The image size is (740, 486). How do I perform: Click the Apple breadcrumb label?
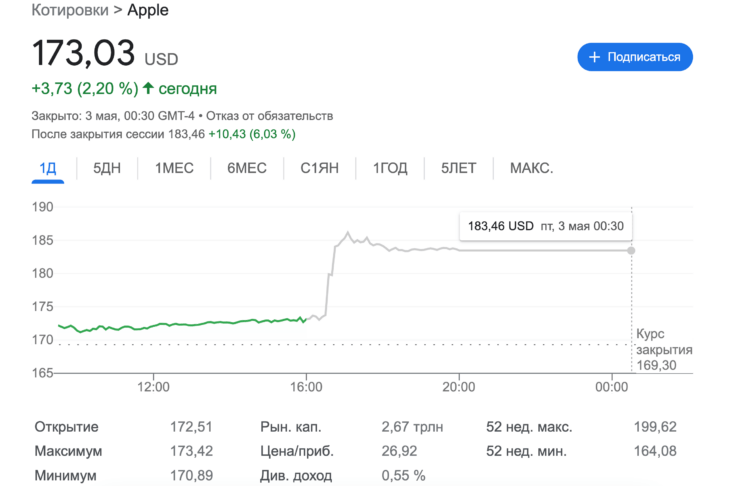tap(148, 10)
